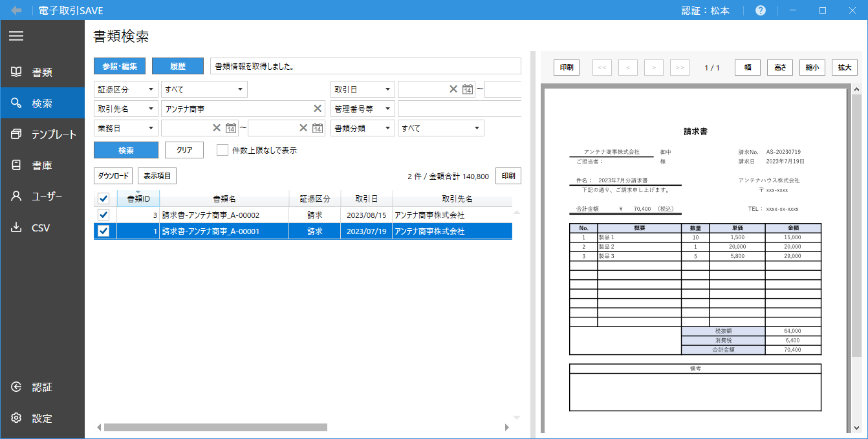Click the hamburger menu icon

point(16,36)
